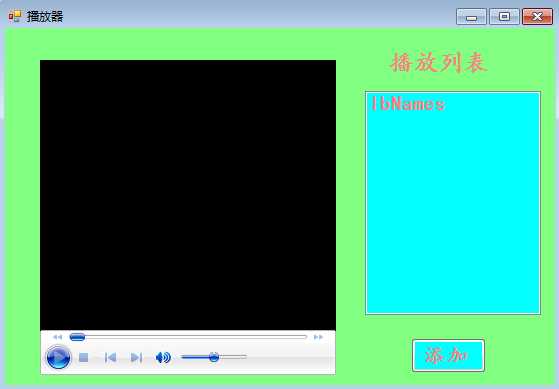Click the 添加 button
The image size is (559, 389).
click(x=448, y=355)
